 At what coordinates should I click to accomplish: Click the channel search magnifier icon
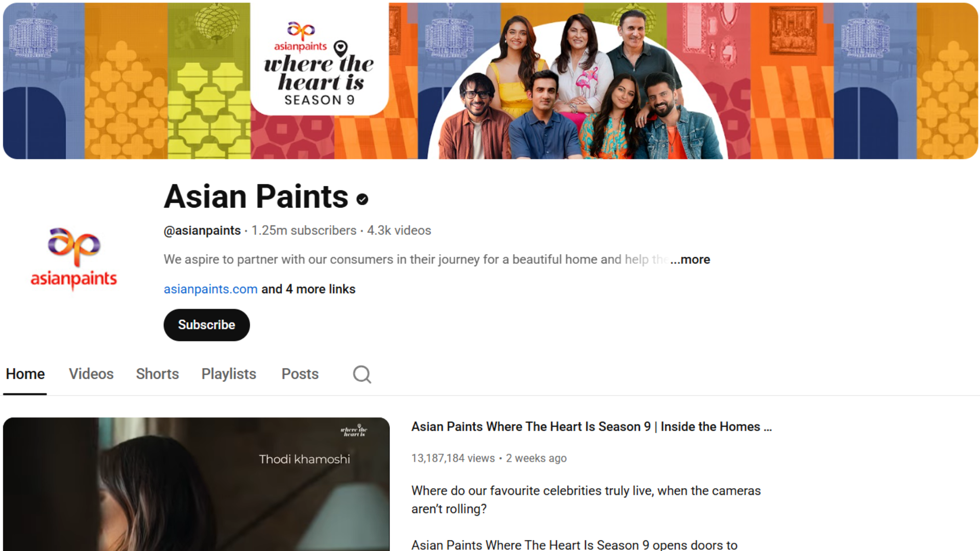362,374
